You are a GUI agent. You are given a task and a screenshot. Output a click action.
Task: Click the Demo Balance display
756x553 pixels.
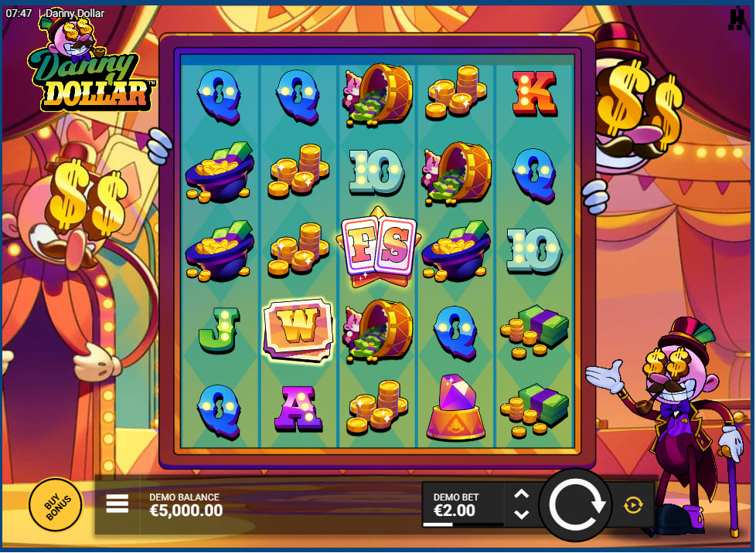[x=186, y=505]
